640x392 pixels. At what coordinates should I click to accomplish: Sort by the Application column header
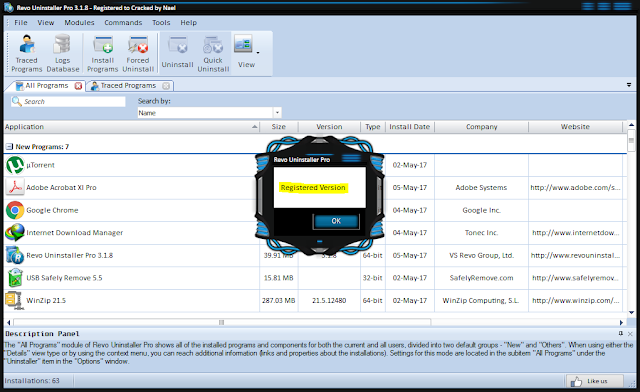click(x=131, y=127)
